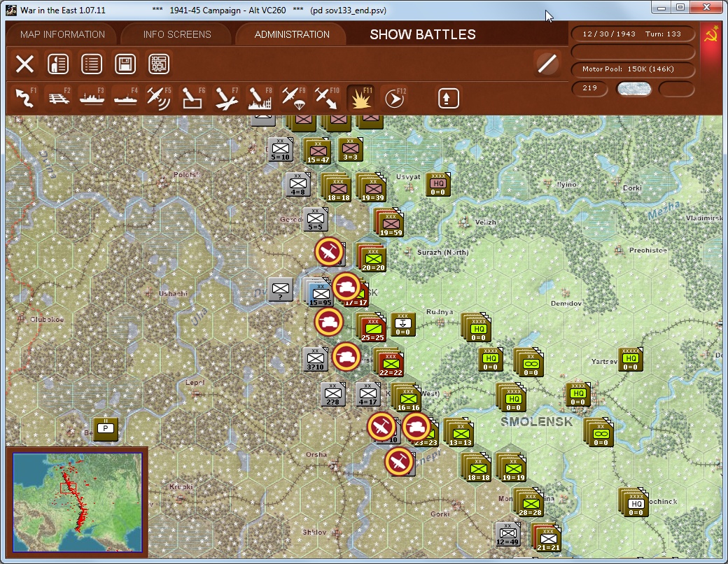Open the INFO SCREENS tab
Screen dimensions: 728x564
pos(177,34)
